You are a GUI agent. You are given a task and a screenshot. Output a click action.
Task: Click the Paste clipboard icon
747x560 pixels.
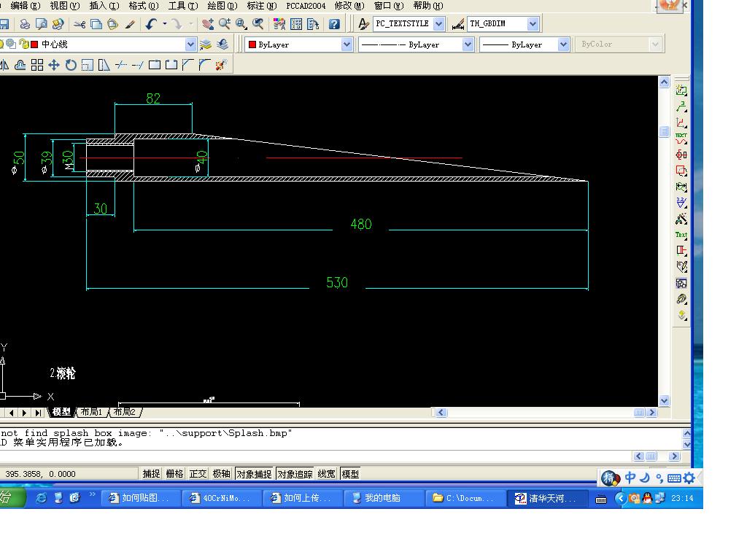click(113, 24)
